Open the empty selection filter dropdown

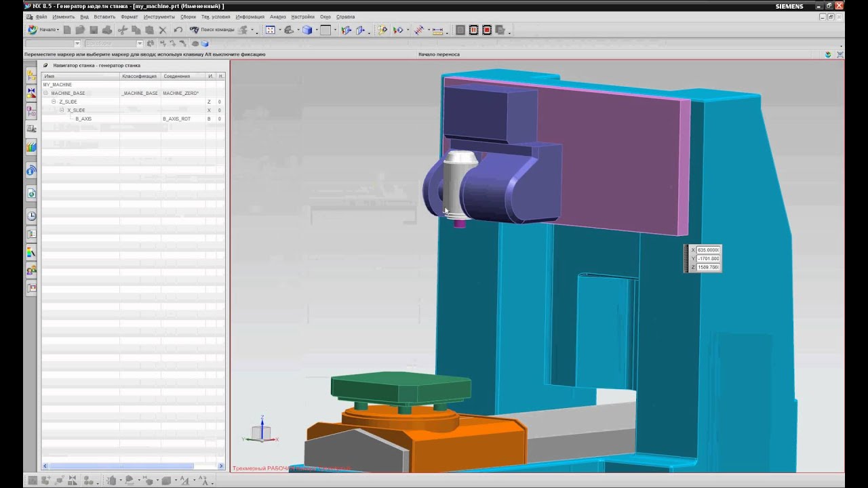pyautogui.click(x=53, y=43)
